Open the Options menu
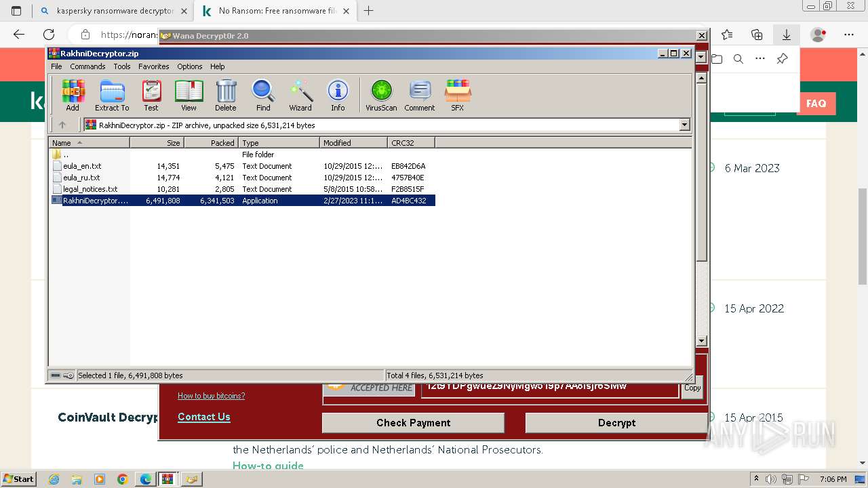Screen dimensions: 868x488 (x=190, y=66)
